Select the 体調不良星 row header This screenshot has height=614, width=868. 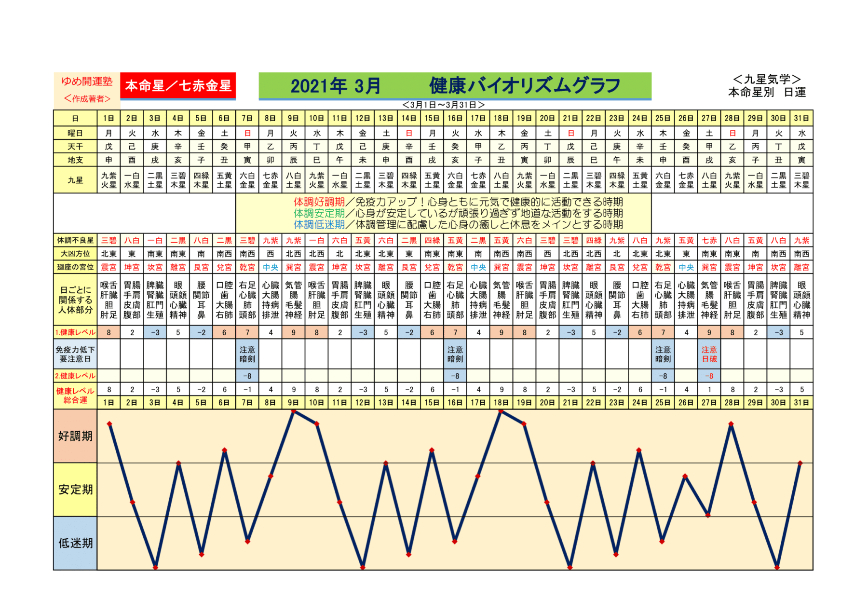pyautogui.click(x=75, y=240)
